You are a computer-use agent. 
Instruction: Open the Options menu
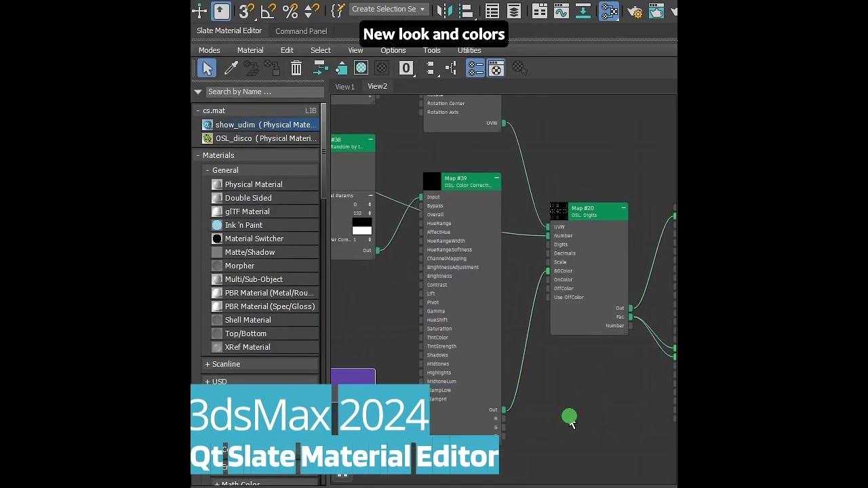coord(393,50)
